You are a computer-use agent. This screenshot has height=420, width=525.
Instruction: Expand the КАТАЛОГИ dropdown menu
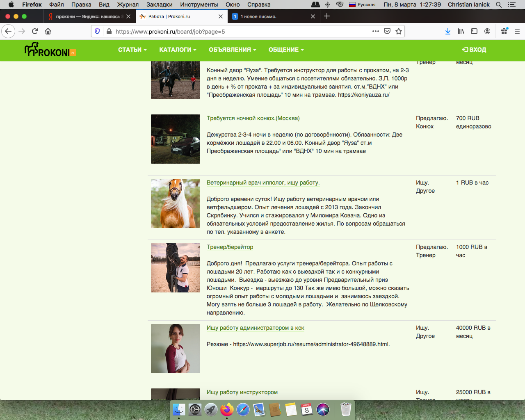[x=178, y=50]
